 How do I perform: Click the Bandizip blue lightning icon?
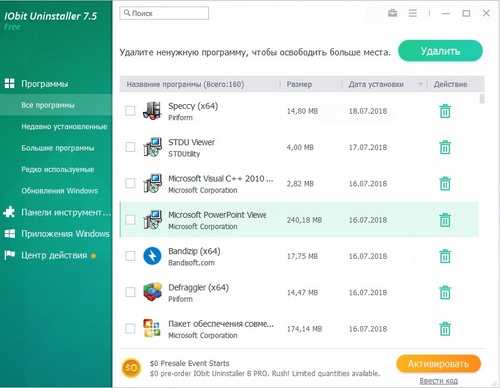click(x=152, y=256)
